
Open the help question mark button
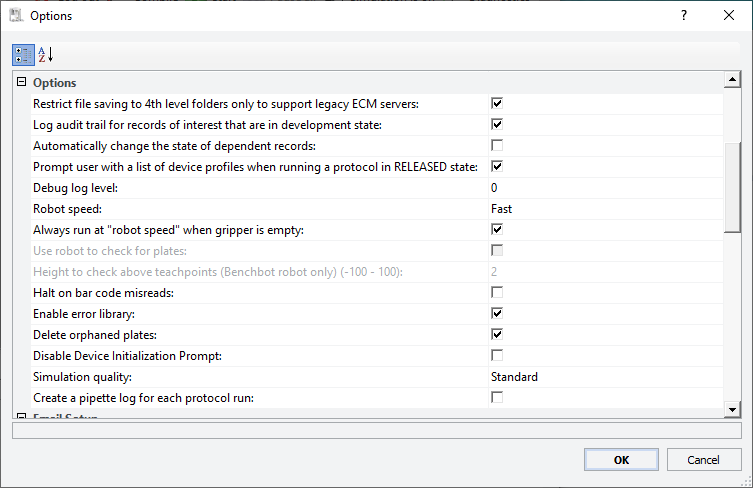(x=684, y=15)
